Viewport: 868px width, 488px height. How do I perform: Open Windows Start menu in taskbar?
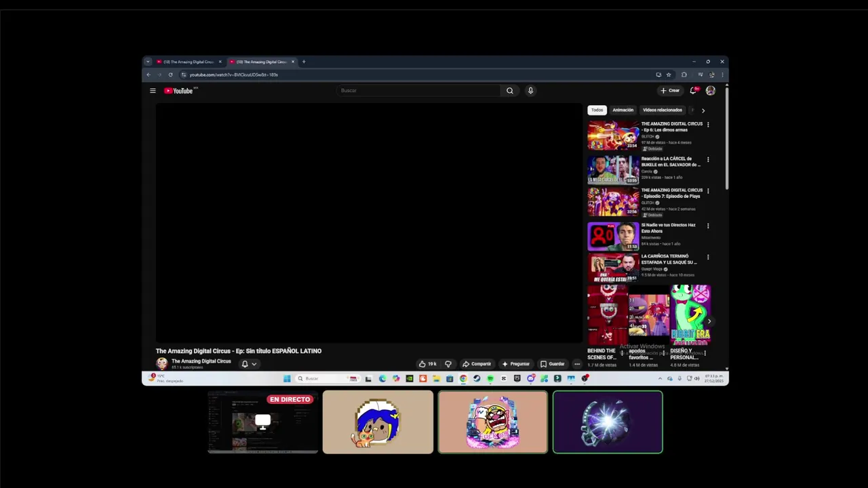tap(287, 379)
